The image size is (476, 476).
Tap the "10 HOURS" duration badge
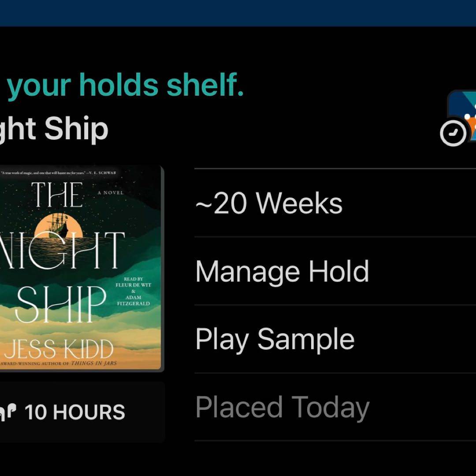pyautogui.click(x=74, y=413)
